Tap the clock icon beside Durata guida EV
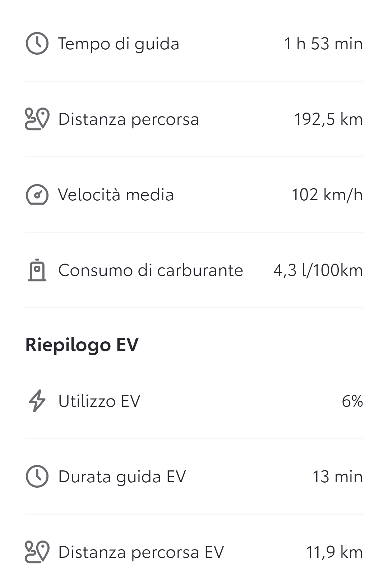The width and height of the screenshot is (388, 588). (x=37, y=477)
